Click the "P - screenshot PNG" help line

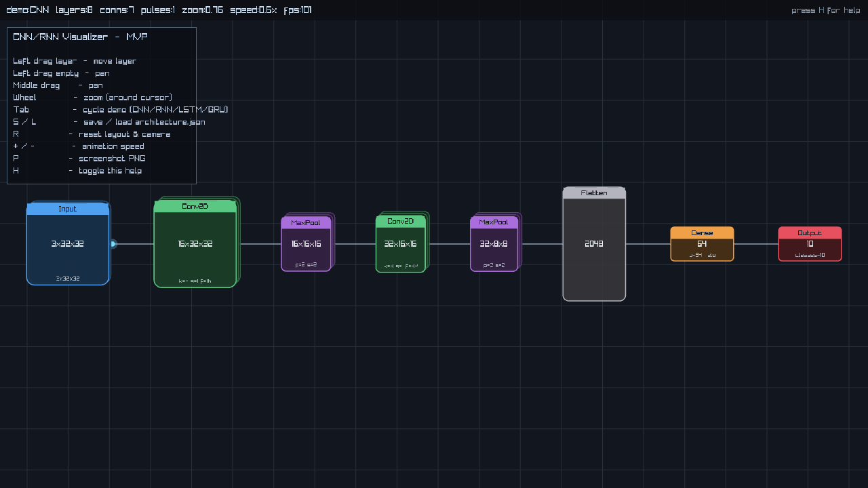click(x=79, y=159)
